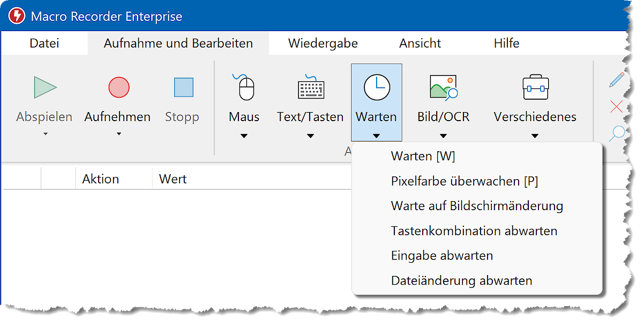Click the Text/Tasten keyboard icon
The image size is (644, 326).
point(310,87)
